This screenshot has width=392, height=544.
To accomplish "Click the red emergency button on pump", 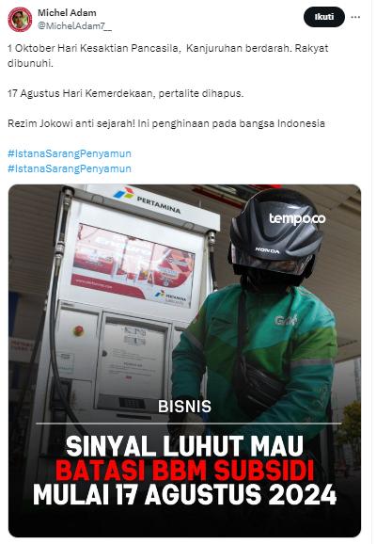I will (79, 330).
